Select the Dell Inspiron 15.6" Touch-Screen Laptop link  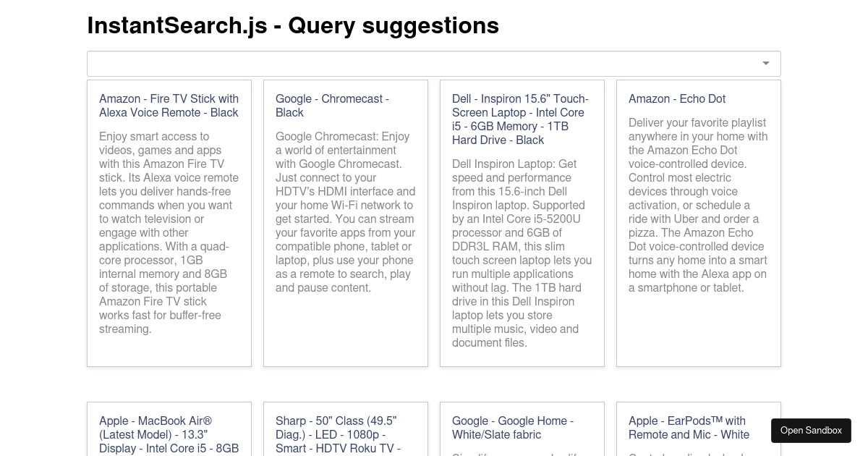520,119
